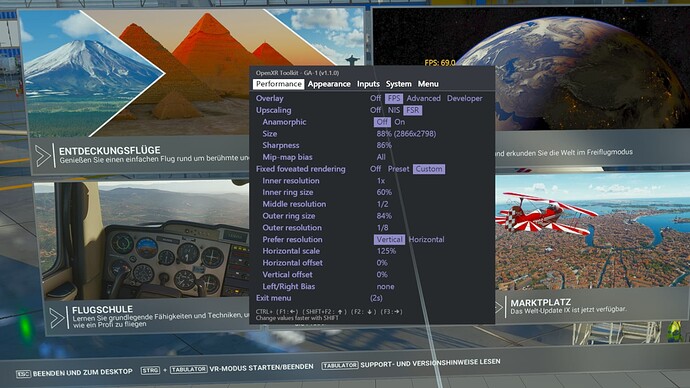Viewport: 690px width, 388px height.
Task: Click Fixed foveated rendering label
Action: [301, 169]
